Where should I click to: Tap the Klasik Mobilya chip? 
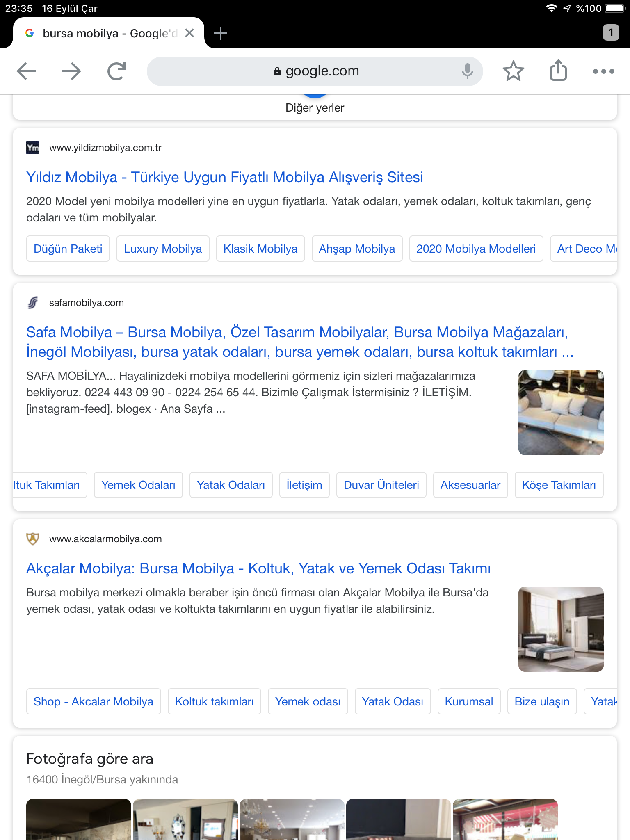click(260, 249)
